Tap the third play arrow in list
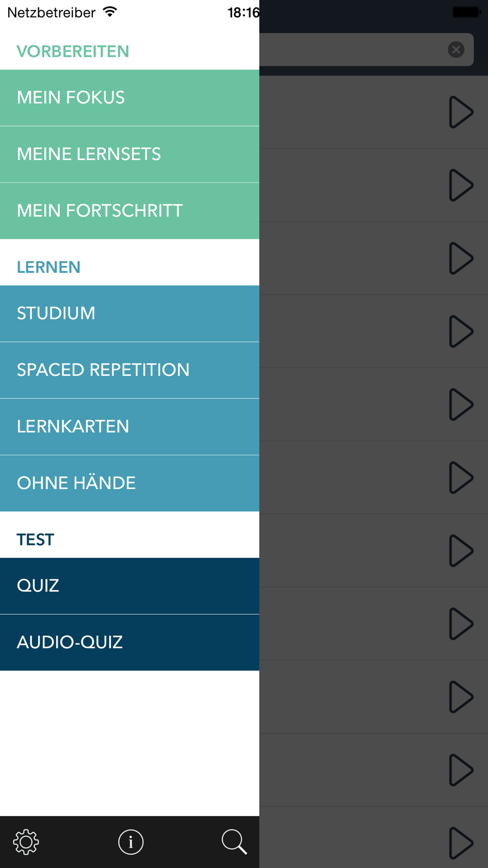Screen dimensions: 488x868 point(461,258)
